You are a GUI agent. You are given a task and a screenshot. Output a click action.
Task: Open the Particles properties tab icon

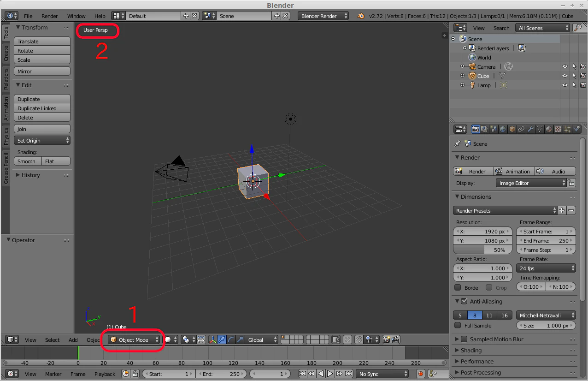pyautogui.click(x=567, y=130)
